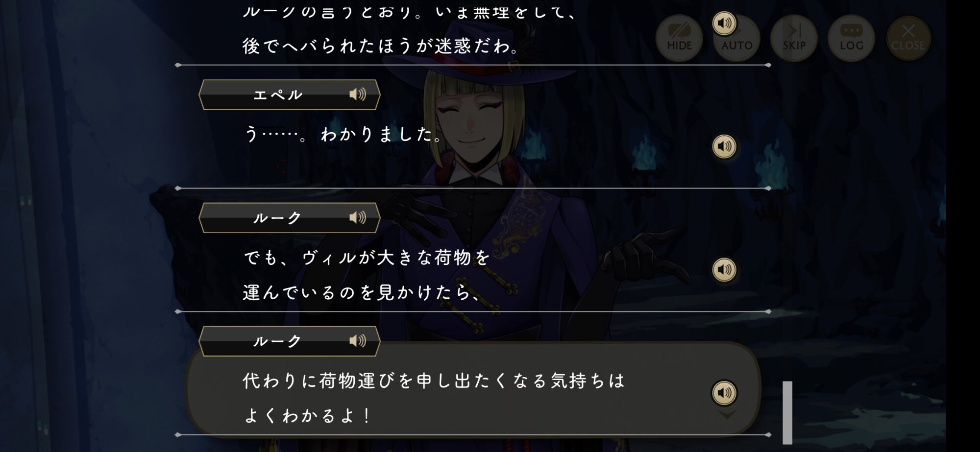Replay audio for わかりました line

pyautogui.click(x=724, y=146)
